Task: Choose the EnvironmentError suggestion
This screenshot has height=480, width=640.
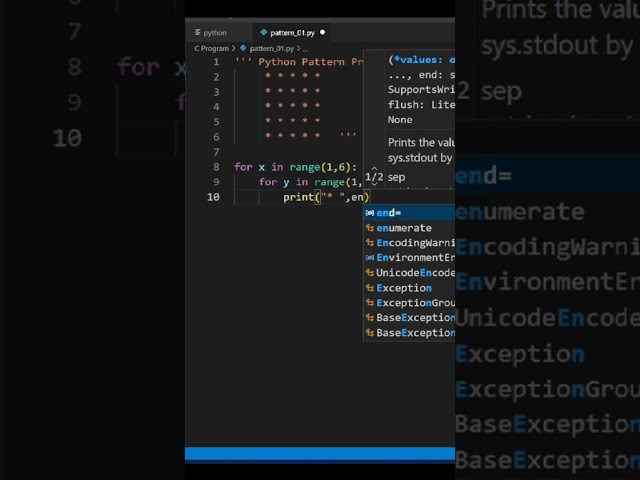Action: (x=409, y=258)
